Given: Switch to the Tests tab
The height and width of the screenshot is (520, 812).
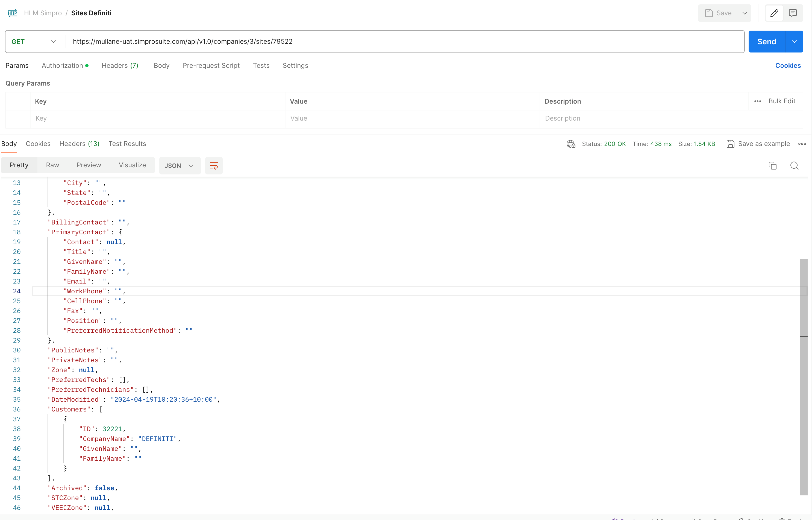Looking at the screenshot, I should click(261, 66).
